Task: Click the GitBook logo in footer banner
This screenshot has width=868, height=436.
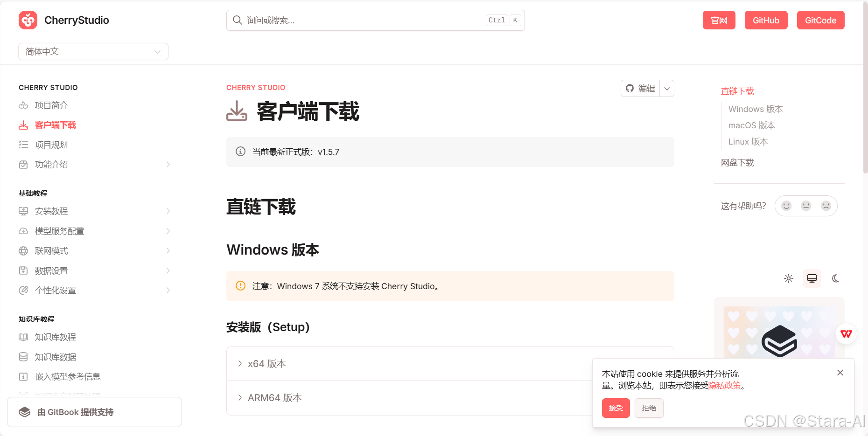Action: (25, 412)
